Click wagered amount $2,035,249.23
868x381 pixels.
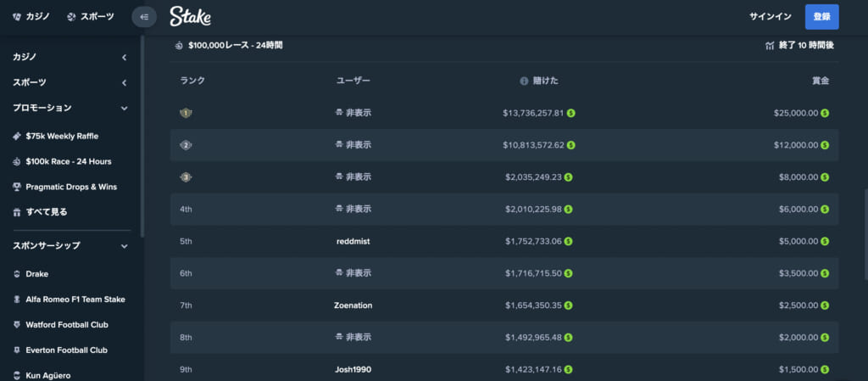coord(534,177)
